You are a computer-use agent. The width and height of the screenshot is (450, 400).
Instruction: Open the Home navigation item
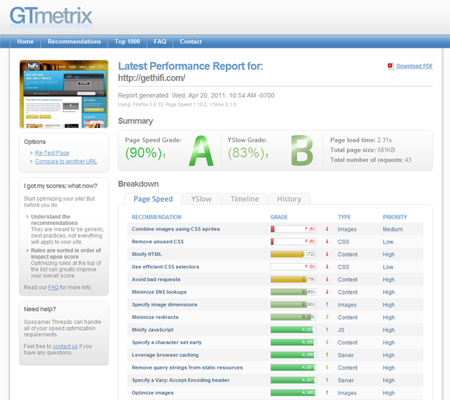pos(25,42)
